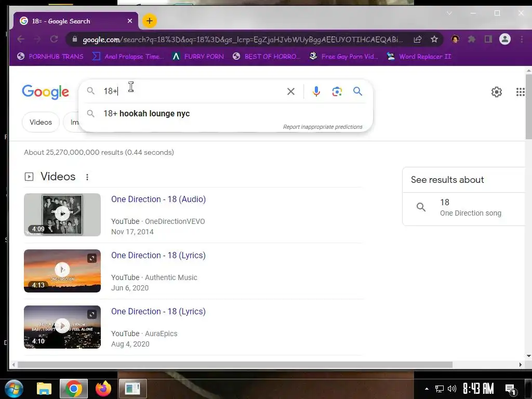Switch to Chrome in the taskbar
Viewport: 532px width, 399px height.
tap(74, 389)
